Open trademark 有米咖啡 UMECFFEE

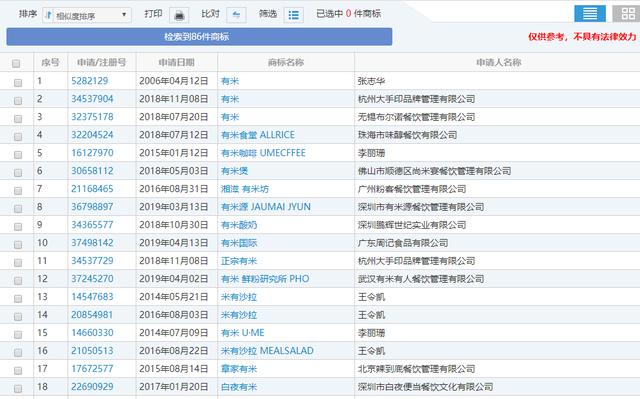point(263,153)
